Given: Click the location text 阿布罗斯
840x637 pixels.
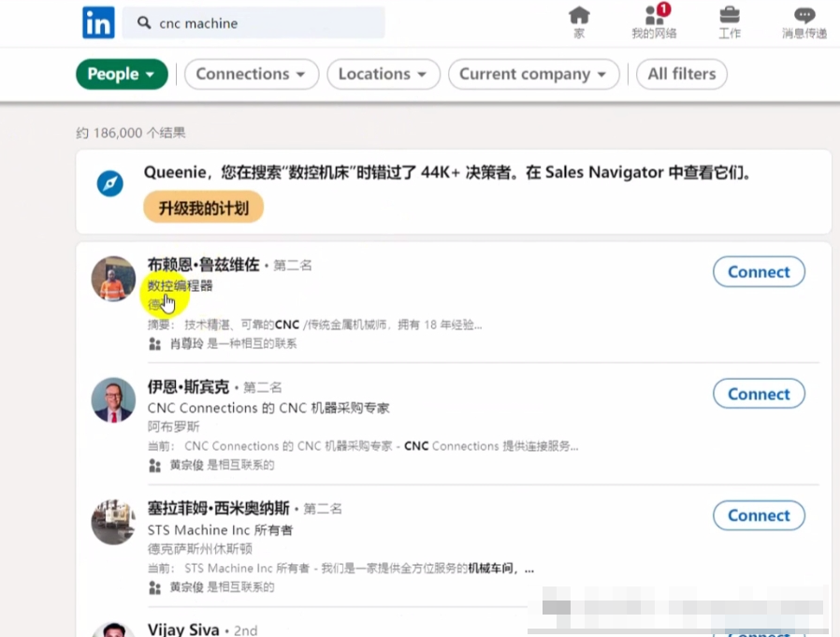Looking at the screenshot, I should point(174,427).
